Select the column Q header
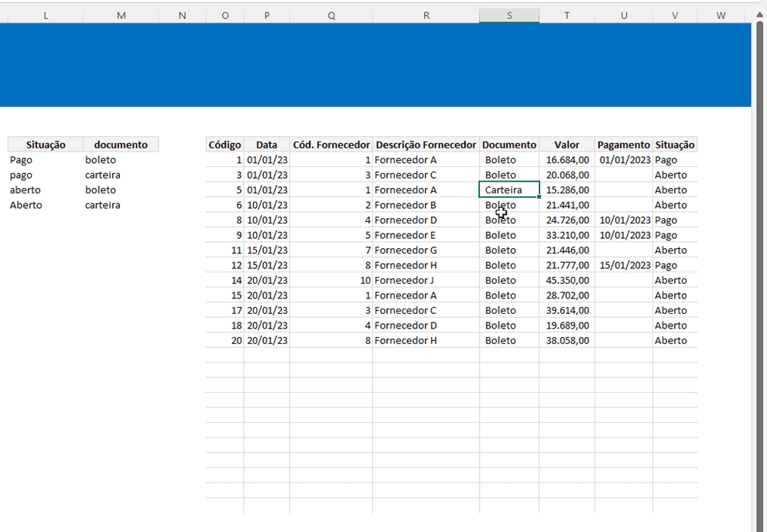Image resolution: width=767 pixels, height=532 pixels. 331,15
